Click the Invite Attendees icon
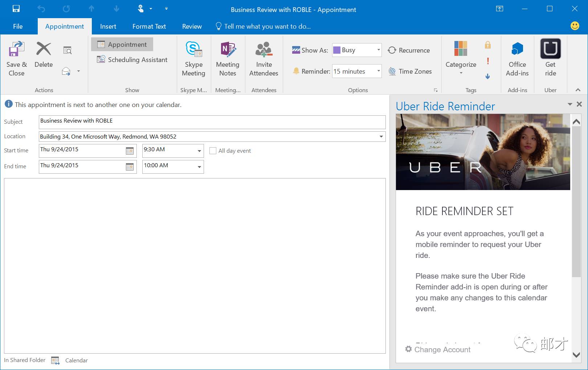This screenshot has height=370, width=588. 264,50
